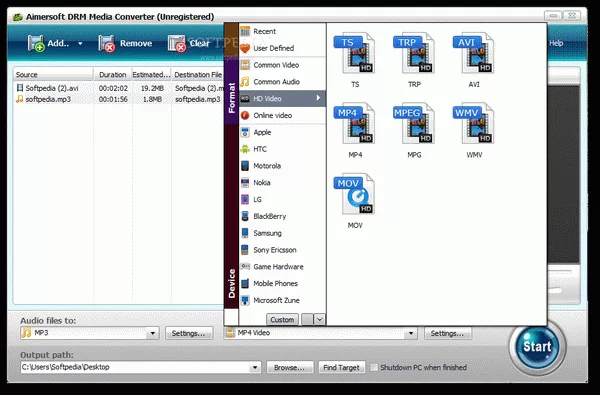This screenshot has width=600, height=395.
Task: Click the 00:02:02 duration cell
Action: (x=113, y=88)
